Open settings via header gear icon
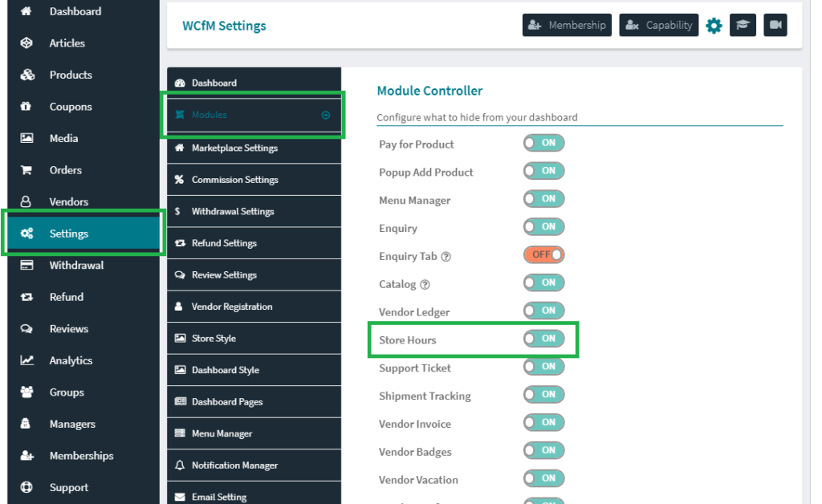 coord(714,26)
